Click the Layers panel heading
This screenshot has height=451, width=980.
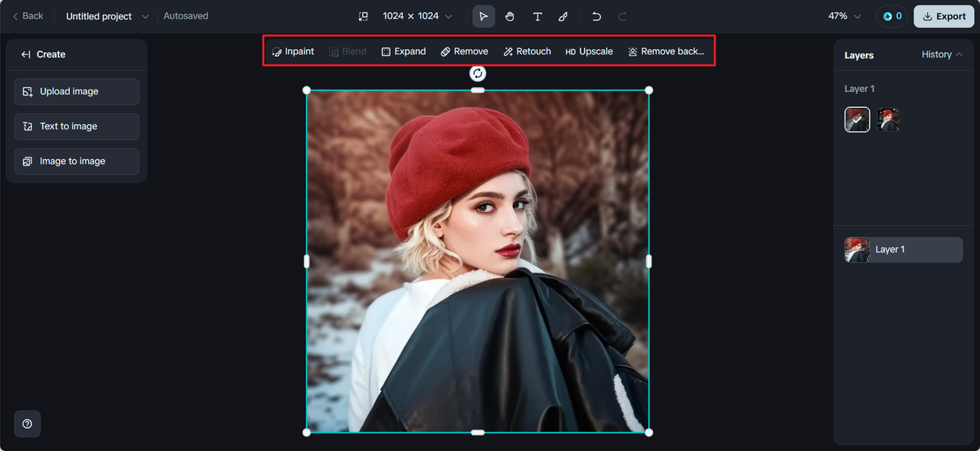(859, 55)
